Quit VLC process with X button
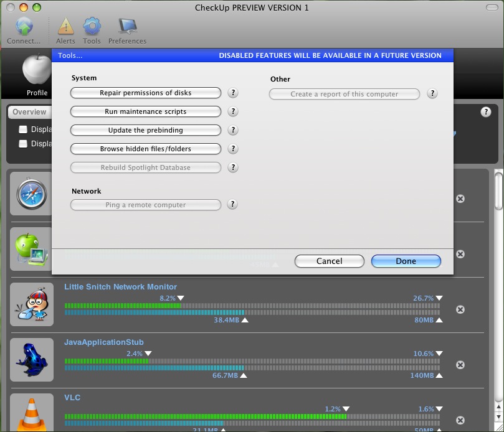 click(x=460, y=420)
